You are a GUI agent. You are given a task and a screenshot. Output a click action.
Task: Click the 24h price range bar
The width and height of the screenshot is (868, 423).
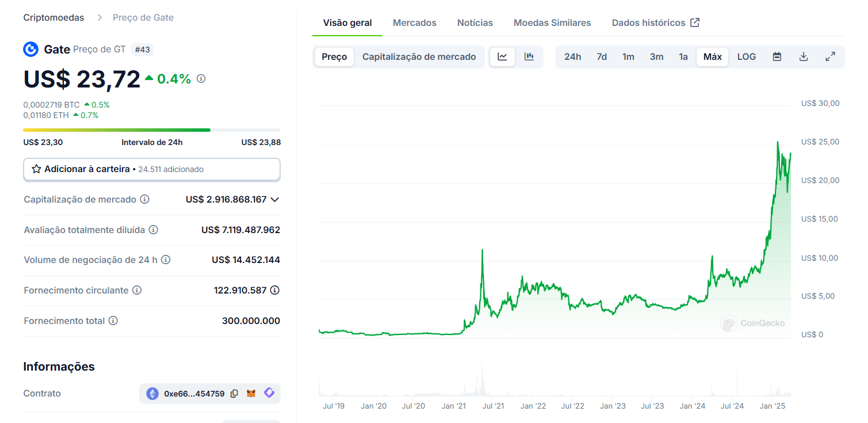pos(152,130)
